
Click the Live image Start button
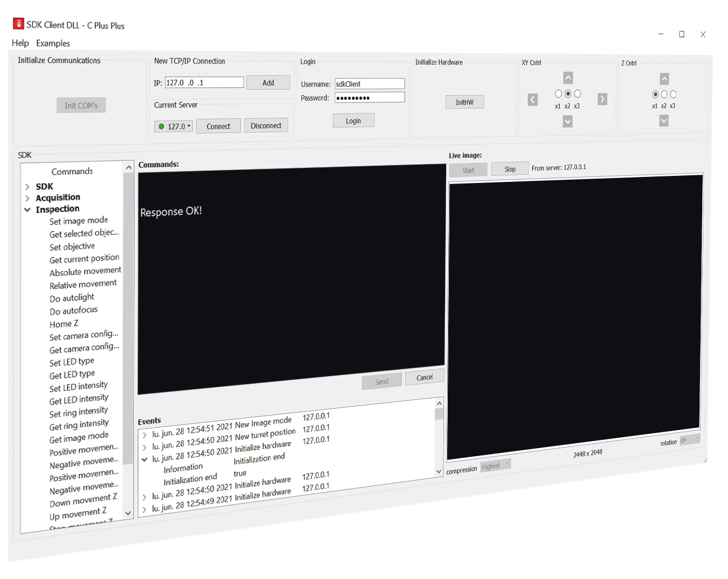pos(469,170)
